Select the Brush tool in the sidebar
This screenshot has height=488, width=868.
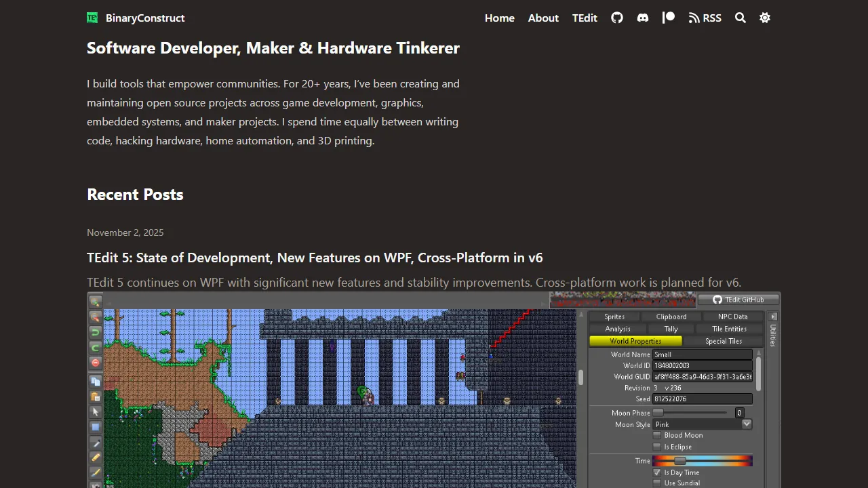click(96, 473)
